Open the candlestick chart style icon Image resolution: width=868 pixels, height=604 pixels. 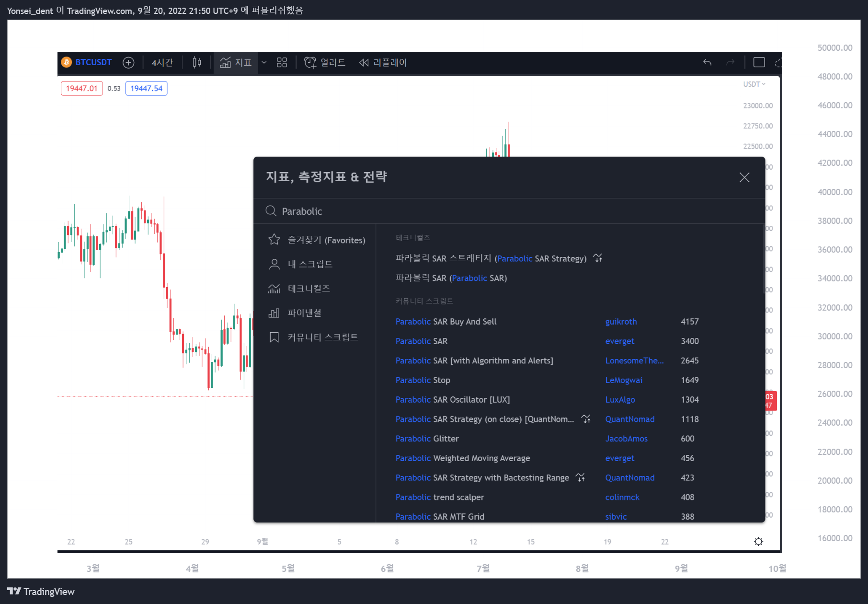[x=197, y=62]
